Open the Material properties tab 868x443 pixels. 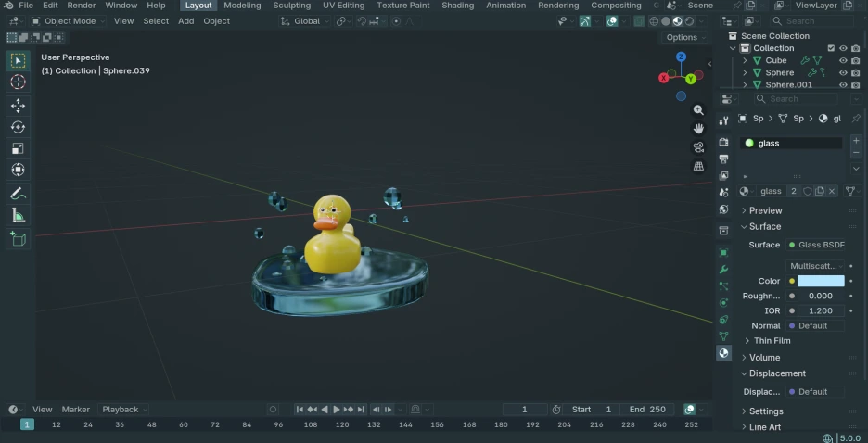coord(723,353)
